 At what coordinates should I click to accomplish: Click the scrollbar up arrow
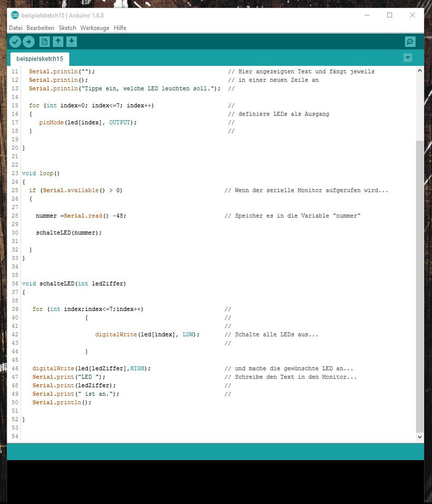click(x=419, y=71)
